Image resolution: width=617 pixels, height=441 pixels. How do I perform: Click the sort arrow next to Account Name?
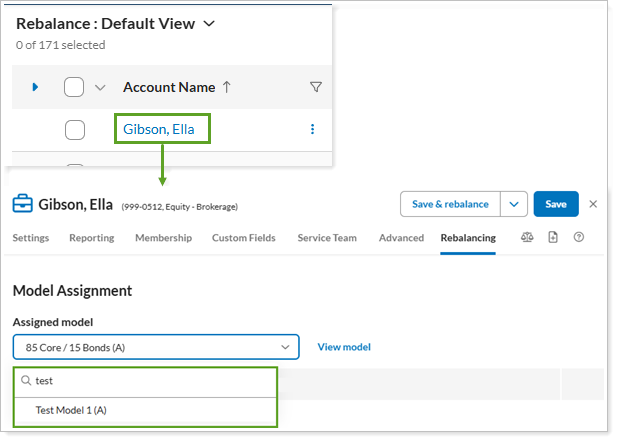point(227,88)
